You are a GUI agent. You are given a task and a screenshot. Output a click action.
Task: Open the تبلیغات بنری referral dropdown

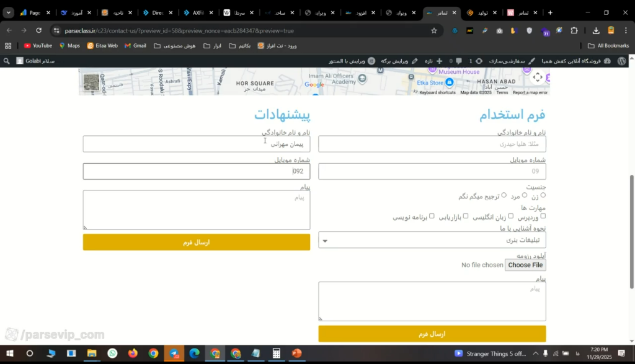[x=432, y=240]
